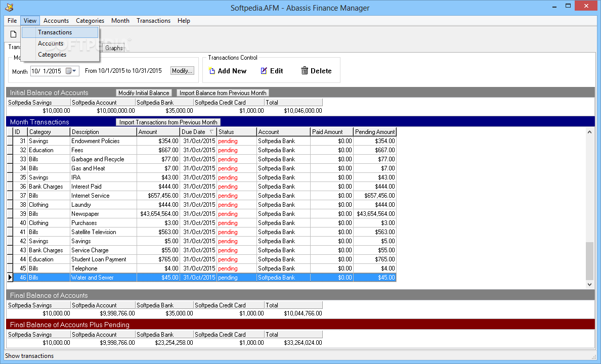The image size is (601, 364).
Task: Open the Transactions menu in menu bar
Action: point(153,21)
